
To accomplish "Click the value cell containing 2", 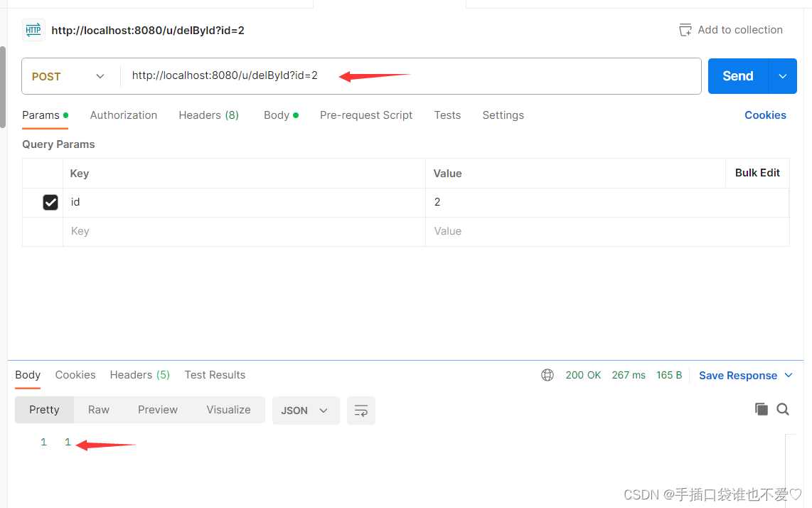I will (607, 202).
